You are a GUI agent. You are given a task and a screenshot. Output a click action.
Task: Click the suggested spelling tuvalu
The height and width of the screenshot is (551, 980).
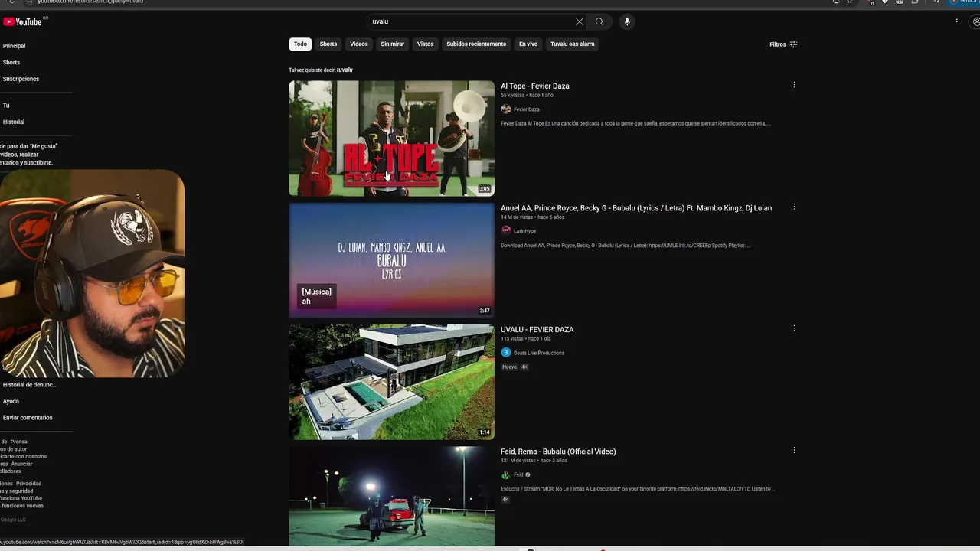click(345, 70)
